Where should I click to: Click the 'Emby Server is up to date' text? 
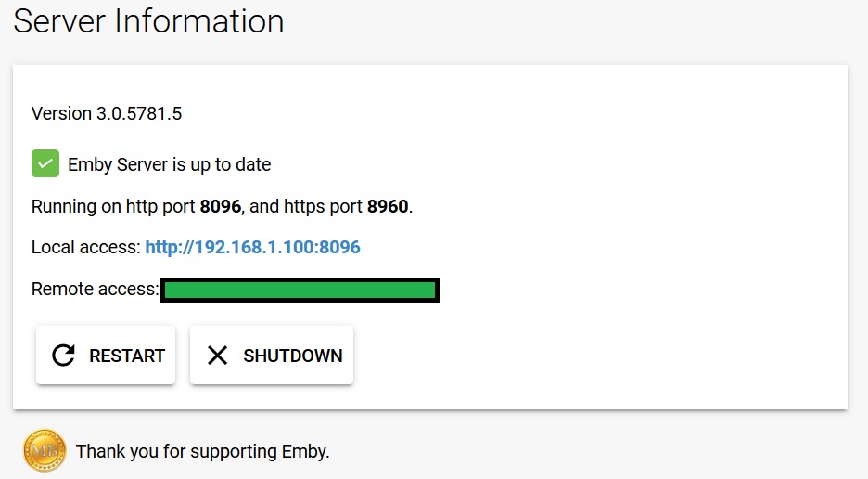169,165
